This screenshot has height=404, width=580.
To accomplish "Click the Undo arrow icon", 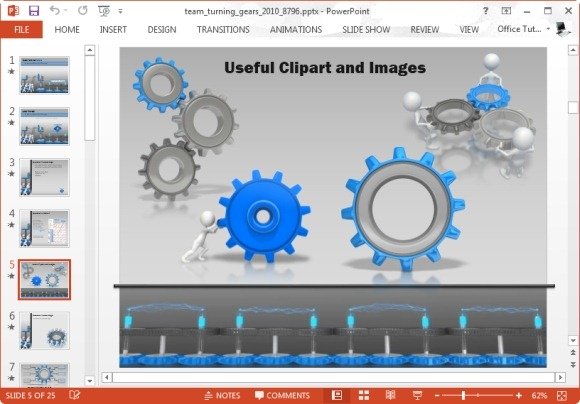I will (x=55, y=11).
